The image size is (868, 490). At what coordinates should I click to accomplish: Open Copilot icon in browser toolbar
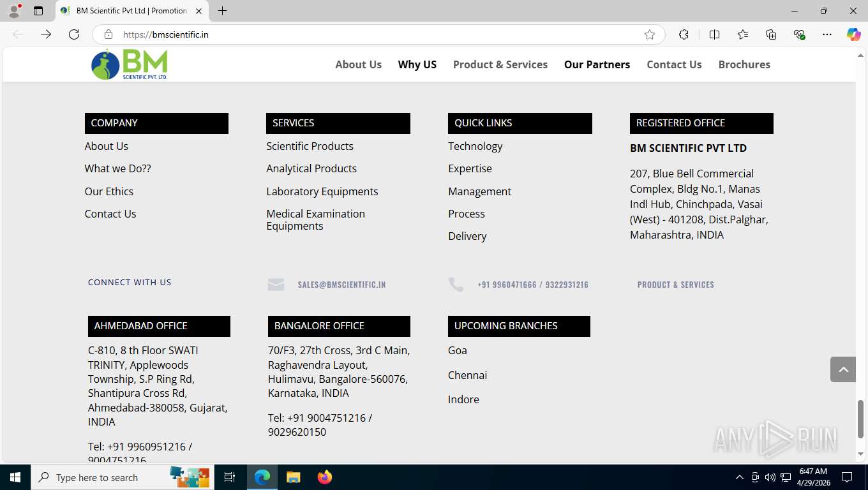(854, 34)
